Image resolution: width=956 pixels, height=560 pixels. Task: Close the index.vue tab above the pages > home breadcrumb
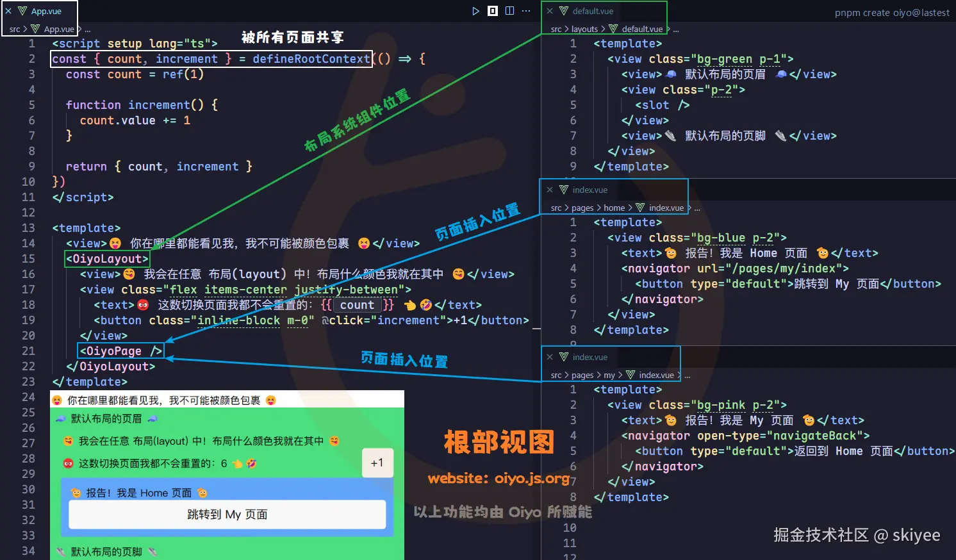click(550, 190)
